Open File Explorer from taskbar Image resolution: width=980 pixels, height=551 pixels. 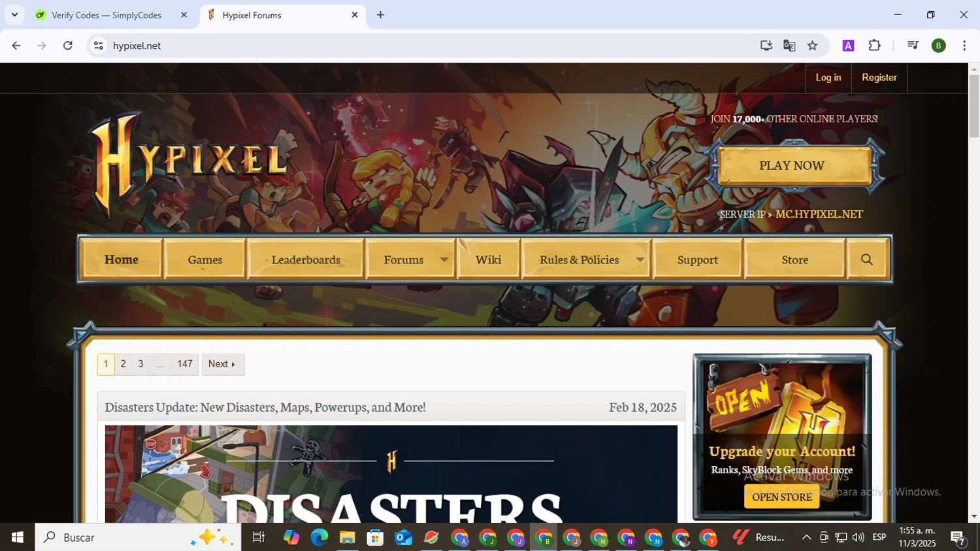(347, 537)
